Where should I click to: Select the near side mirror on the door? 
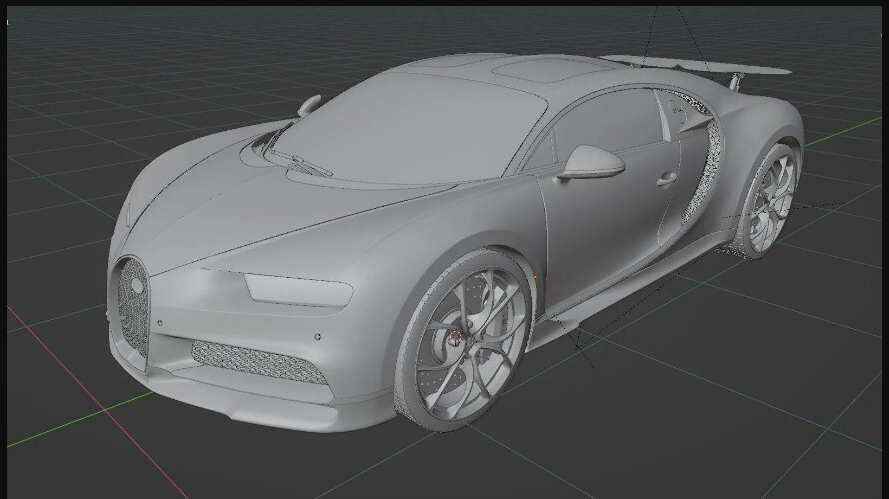pos(591,163)
